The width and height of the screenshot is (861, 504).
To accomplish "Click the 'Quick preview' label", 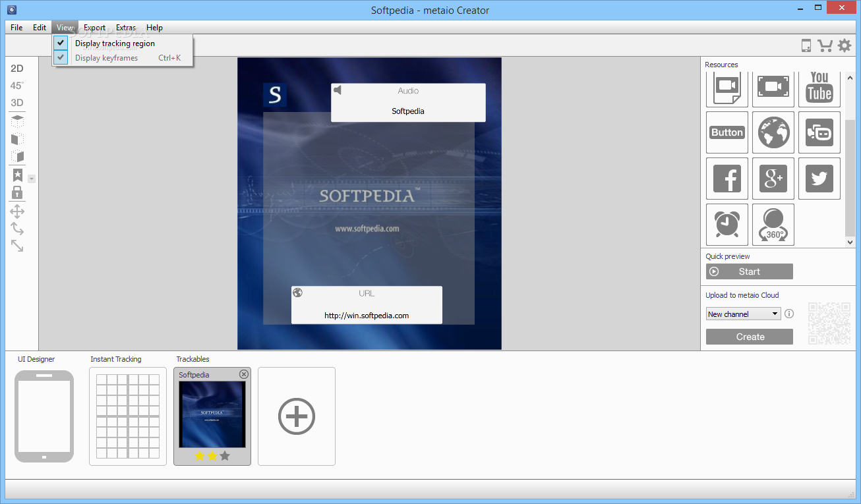I will [728, 256].
